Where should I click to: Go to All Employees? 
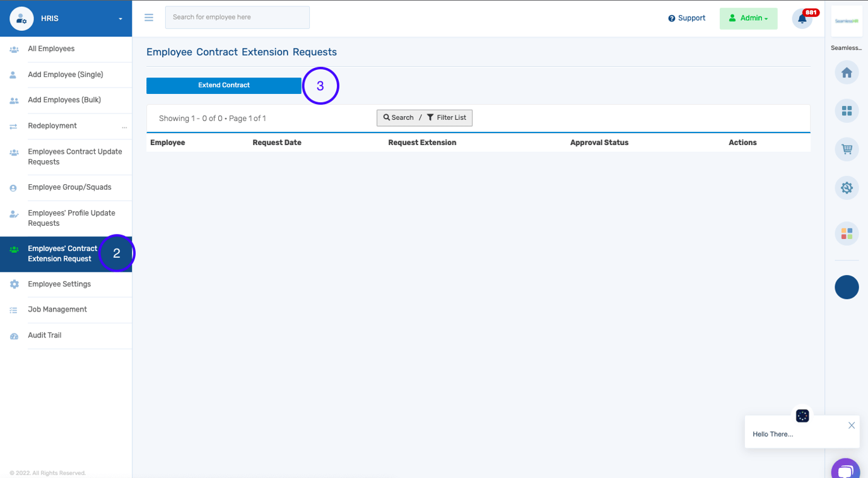51,49
